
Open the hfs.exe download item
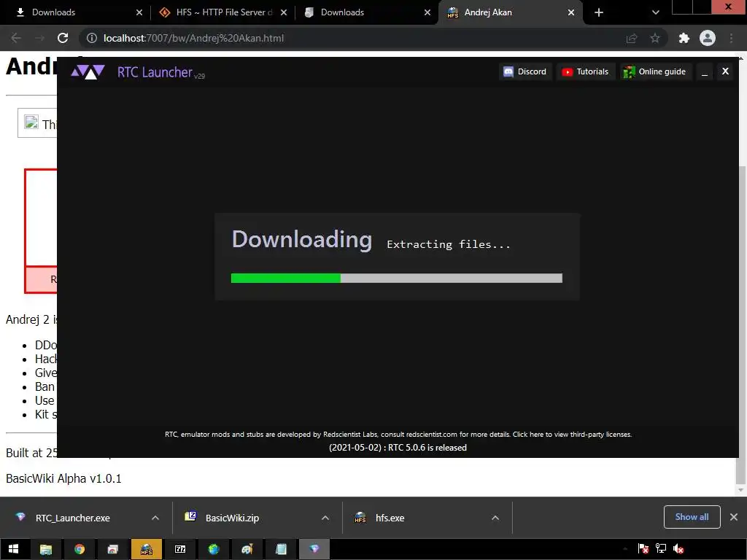tap(390, 518)
